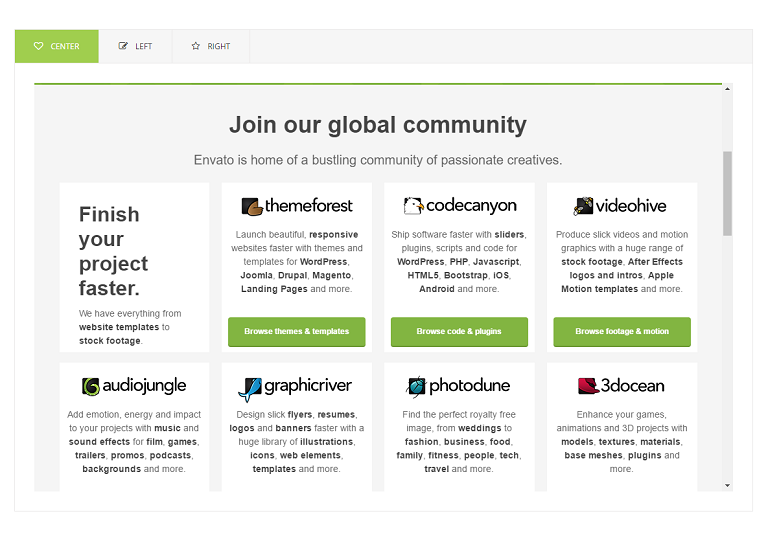
Task: Click the AudioJungle logo icon
Action: (x=92, y=386)
